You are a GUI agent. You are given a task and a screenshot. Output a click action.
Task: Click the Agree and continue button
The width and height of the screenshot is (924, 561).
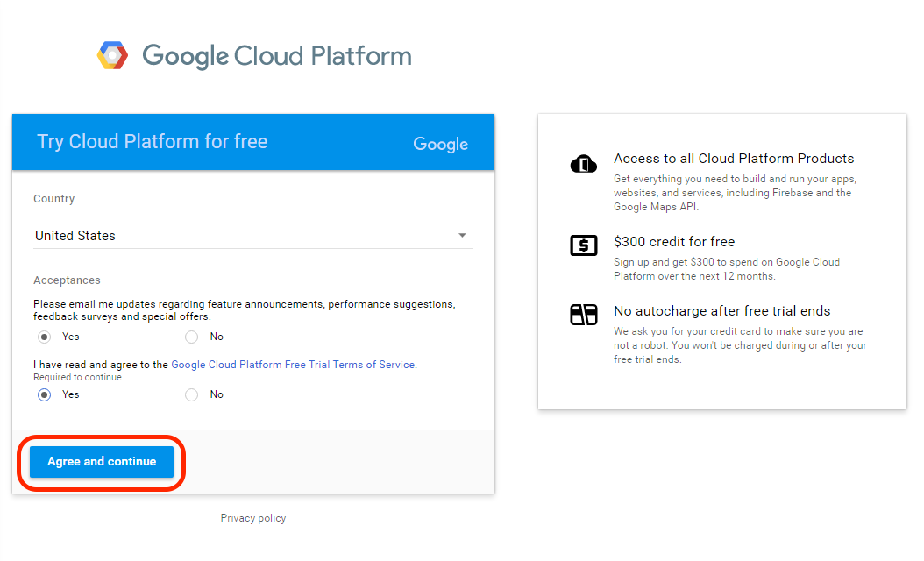pyautogui.click(x=102, y=461)
